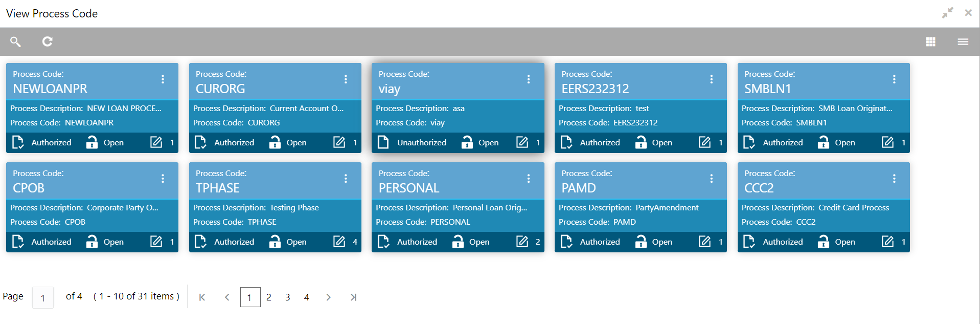Screen dimensions: 980x324
Task: Click the edit count icon on TPHASE
Action: [339, 242]
